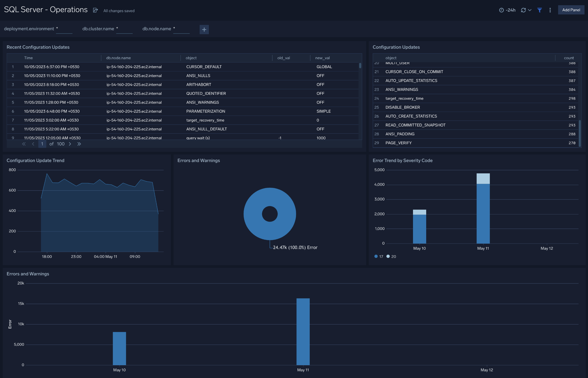Click the Add Panel button
The width and height of the screenshot is (588, 378).
(x=571, y=10)
